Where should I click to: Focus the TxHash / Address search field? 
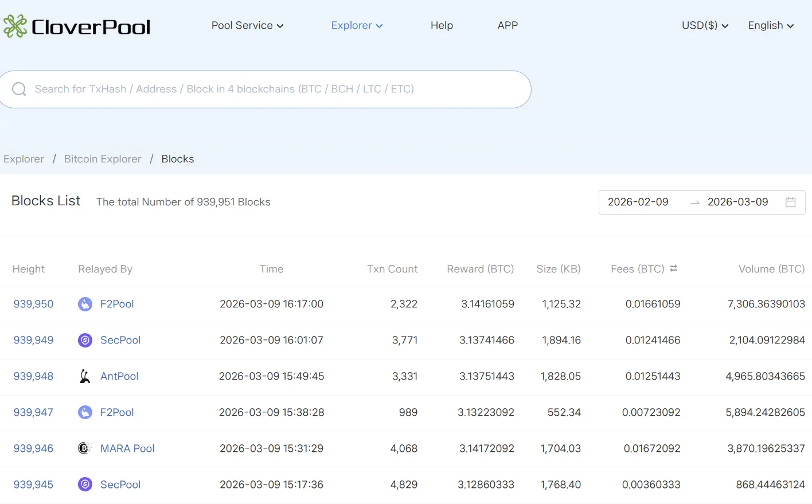275,89
